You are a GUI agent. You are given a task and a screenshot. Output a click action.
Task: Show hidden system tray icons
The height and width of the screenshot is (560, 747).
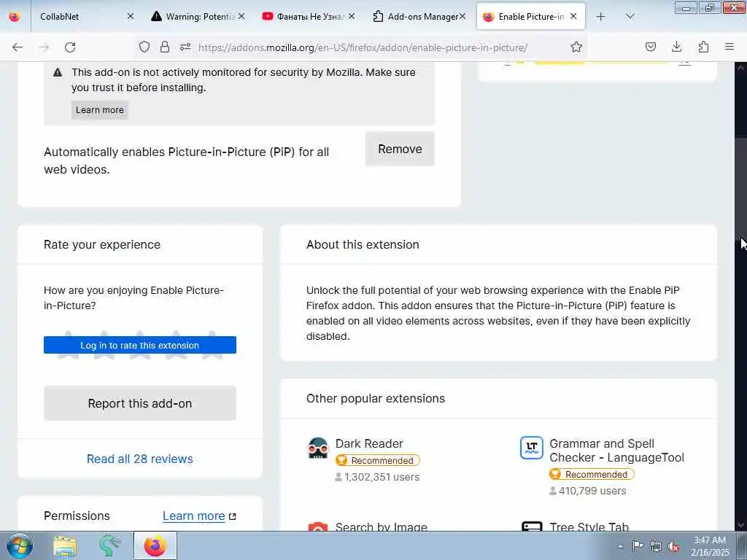click(620, 546)
